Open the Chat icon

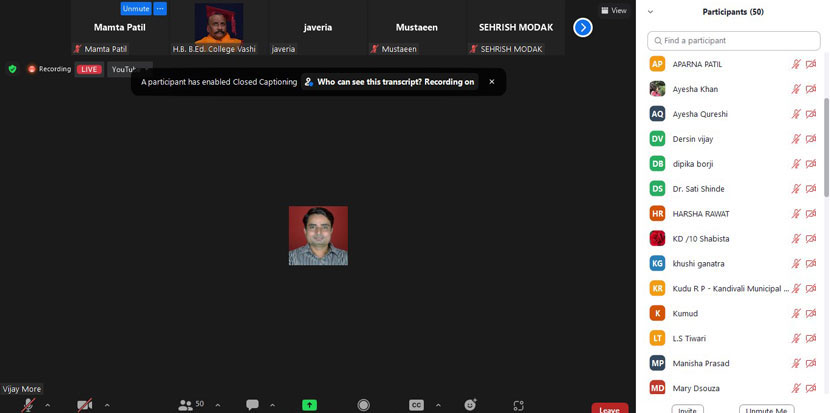pyautogui.click(x=252, y=404)
